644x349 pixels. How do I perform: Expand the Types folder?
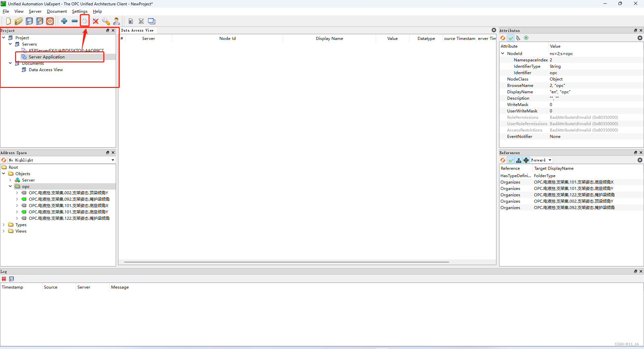4,225
